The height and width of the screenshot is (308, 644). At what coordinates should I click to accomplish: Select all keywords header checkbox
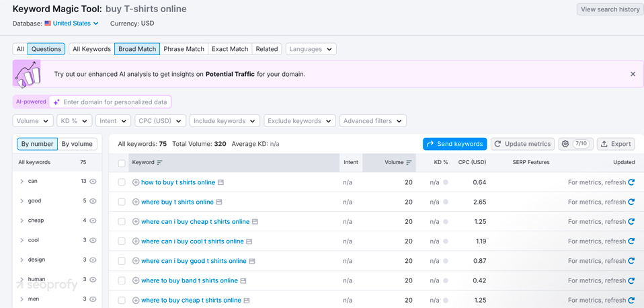point(122,163)
